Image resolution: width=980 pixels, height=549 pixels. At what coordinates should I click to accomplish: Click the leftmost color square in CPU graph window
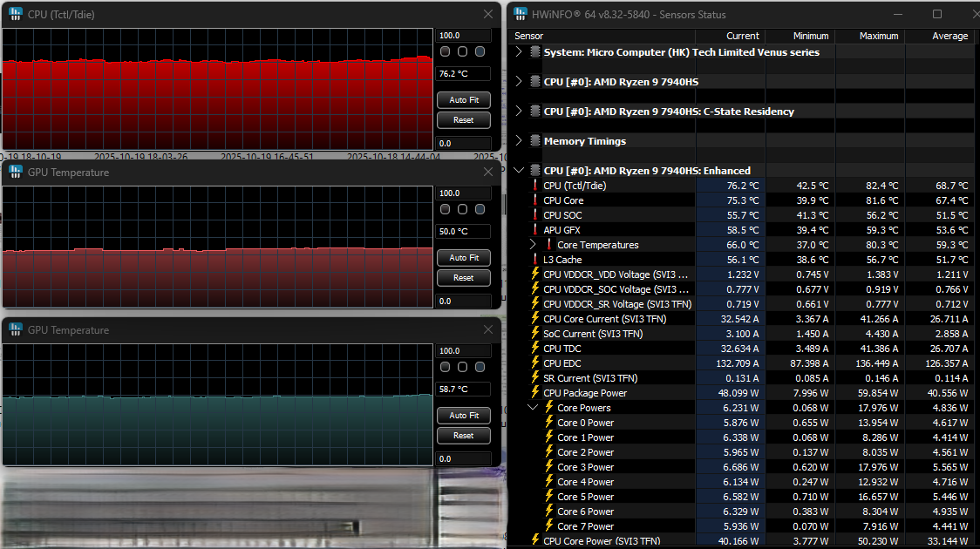[446, 52]
